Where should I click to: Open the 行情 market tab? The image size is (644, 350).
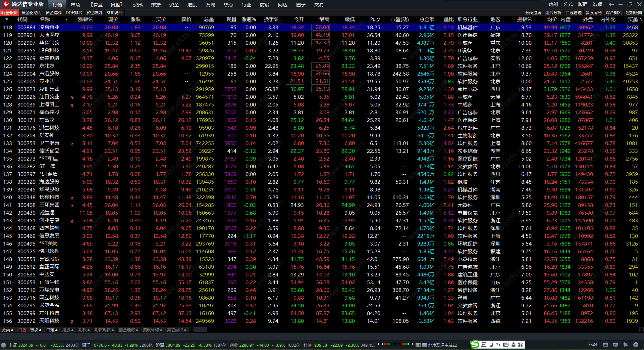(x=57, y=5)
